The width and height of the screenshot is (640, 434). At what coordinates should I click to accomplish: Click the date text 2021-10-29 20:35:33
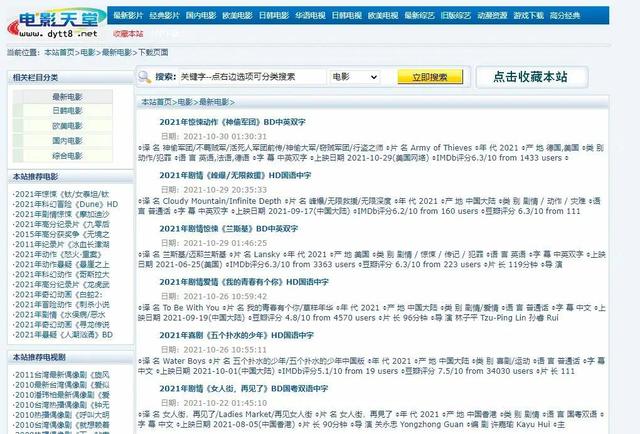pyautogui.click(x=225, y=190)
